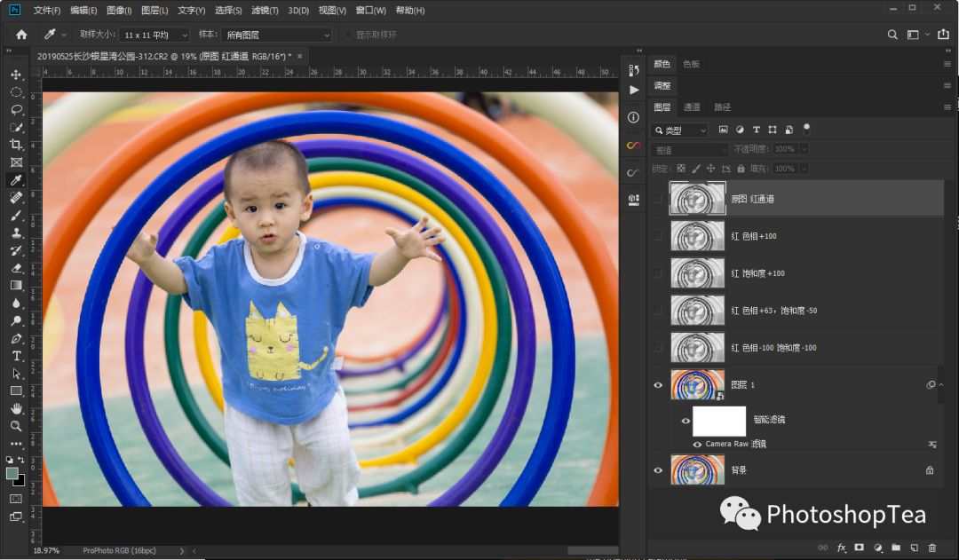Select the History Brush tool
Image resolution: width=959 pixels, height=560 pixels.
click(x=16, y=250)
